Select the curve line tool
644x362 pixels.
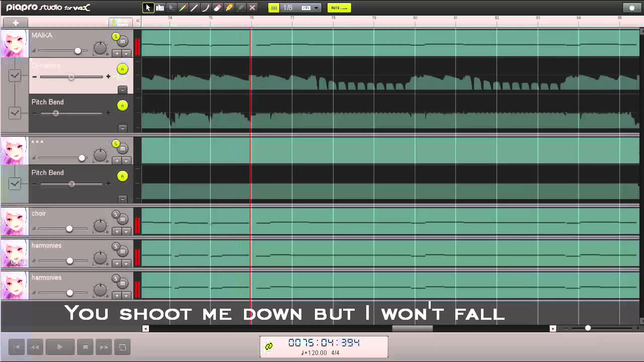206,8
